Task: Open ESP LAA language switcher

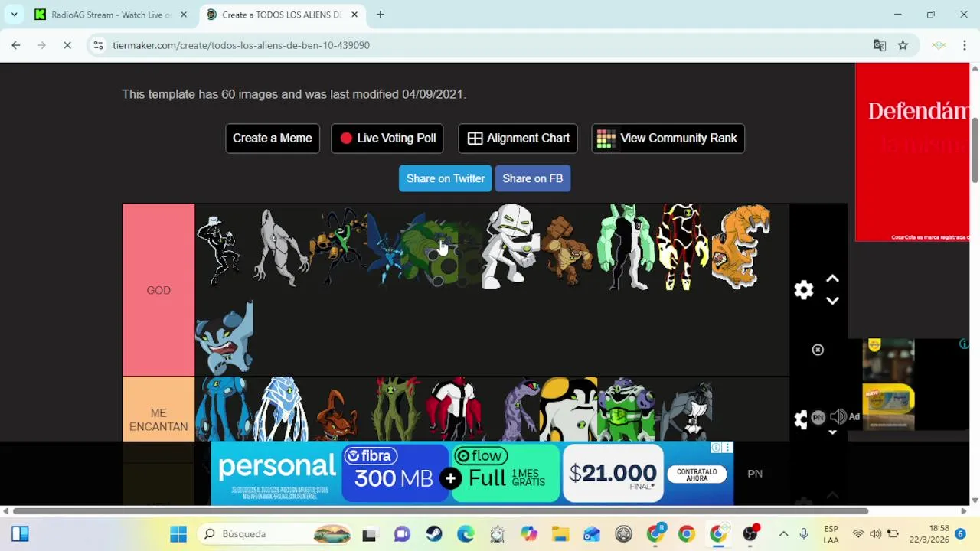Action: [831, 534]
